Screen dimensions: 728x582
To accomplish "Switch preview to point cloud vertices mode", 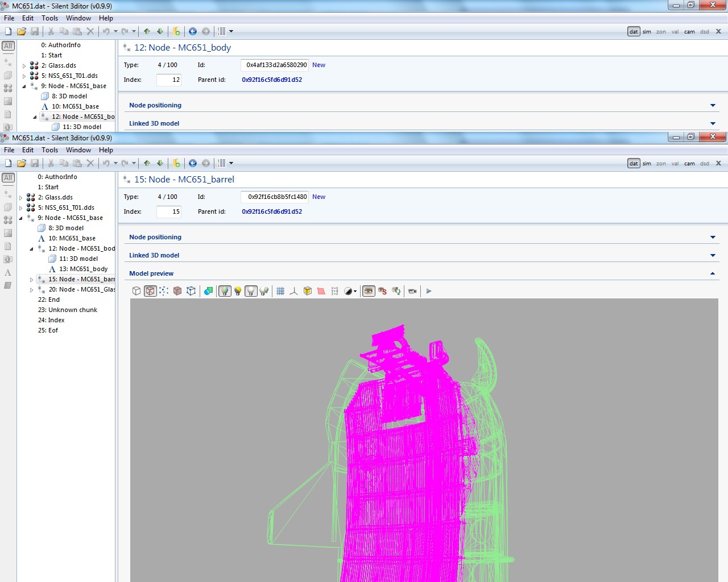I will 164,291.
